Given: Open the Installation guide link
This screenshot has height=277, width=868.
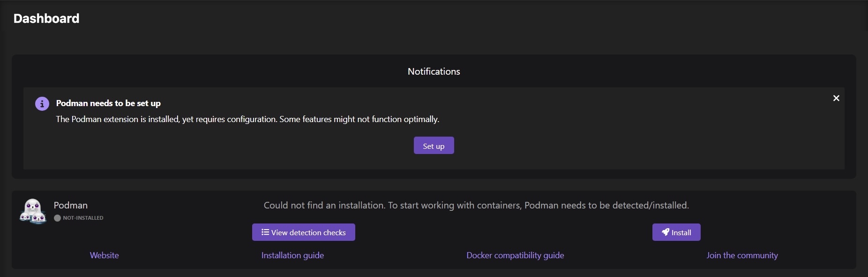Looking at the screenshot, I should [292, 255].
